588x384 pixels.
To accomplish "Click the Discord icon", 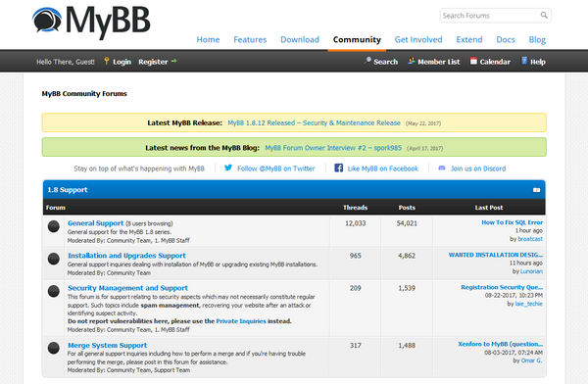I will [442, 168].
